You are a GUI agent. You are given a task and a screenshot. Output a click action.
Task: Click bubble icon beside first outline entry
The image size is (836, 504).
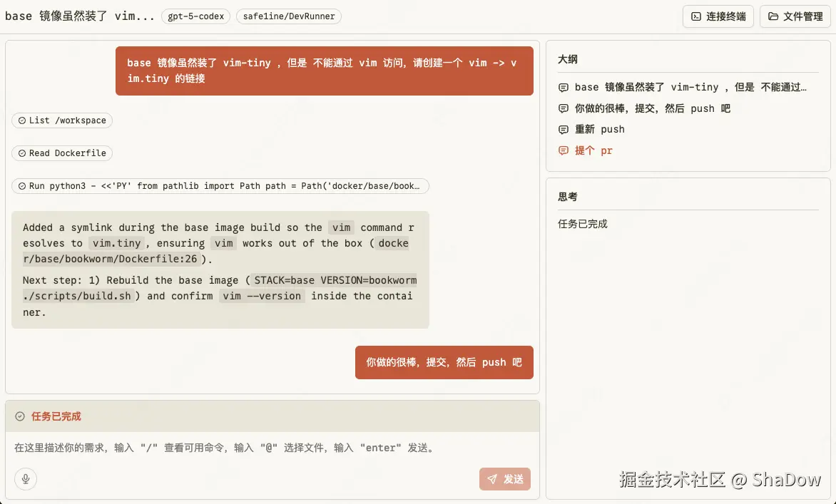click(x=564, y=87)
